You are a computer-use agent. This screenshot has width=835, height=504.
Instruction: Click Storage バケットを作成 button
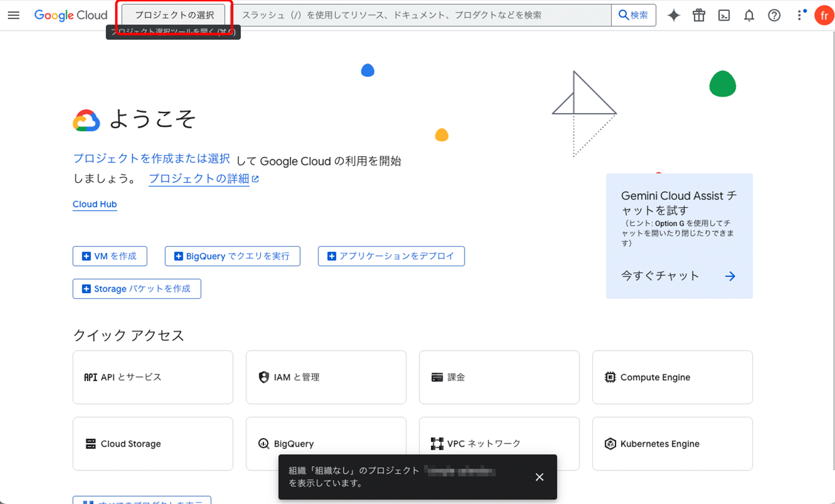point(137,289)
